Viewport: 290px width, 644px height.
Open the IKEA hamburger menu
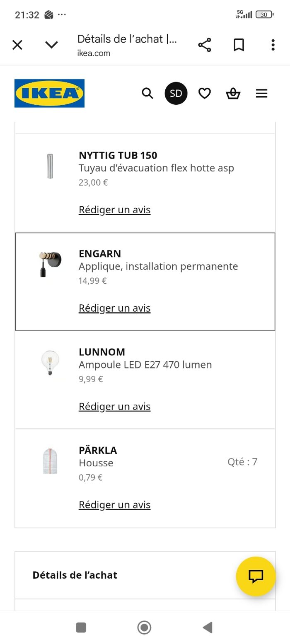point(261,94)
